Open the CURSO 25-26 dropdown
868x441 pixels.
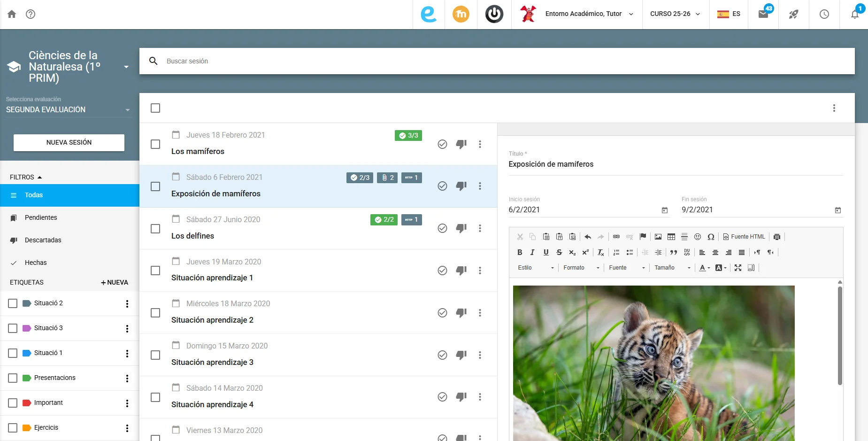click(676, 14)
